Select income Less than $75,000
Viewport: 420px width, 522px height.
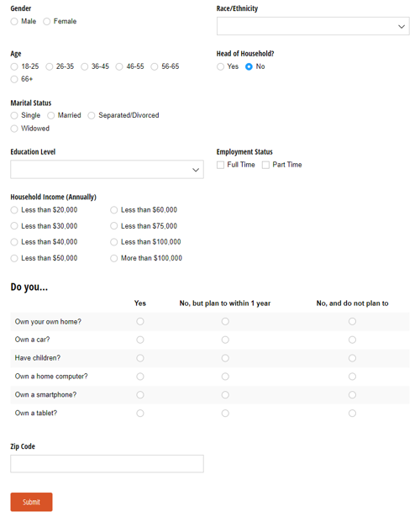113,226
